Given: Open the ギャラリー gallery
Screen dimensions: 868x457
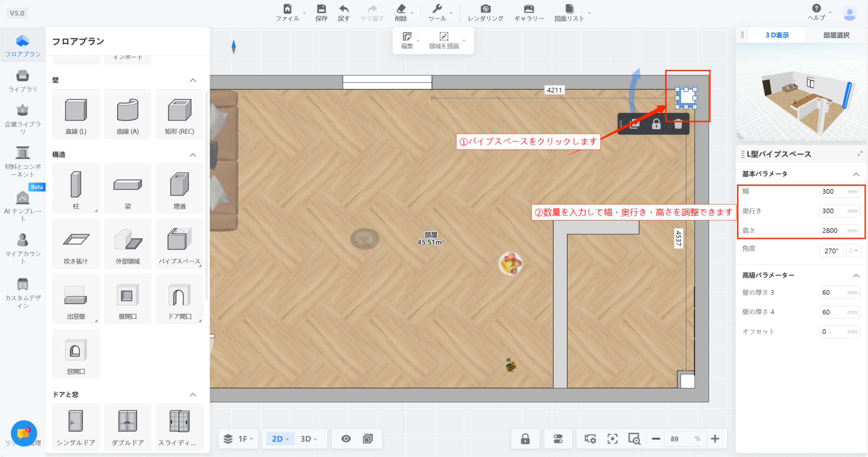Looking at the screenshot, I should click(529, 13).
